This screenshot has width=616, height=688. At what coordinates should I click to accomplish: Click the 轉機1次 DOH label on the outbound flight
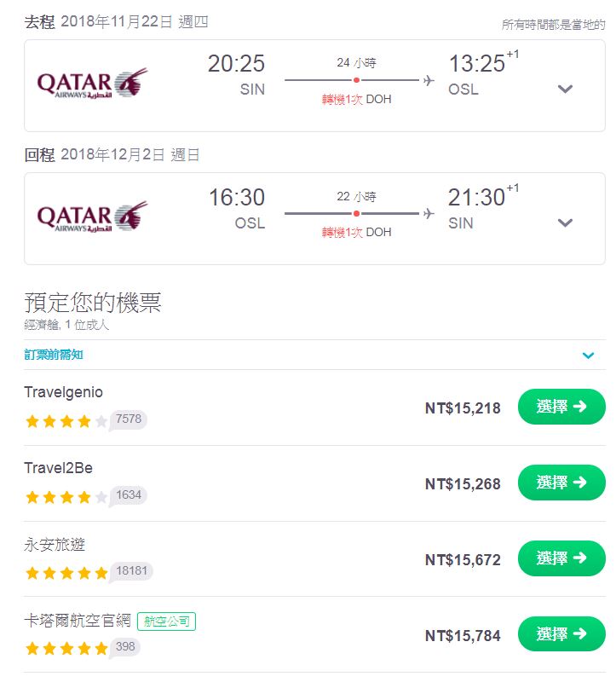click(356, 100)
